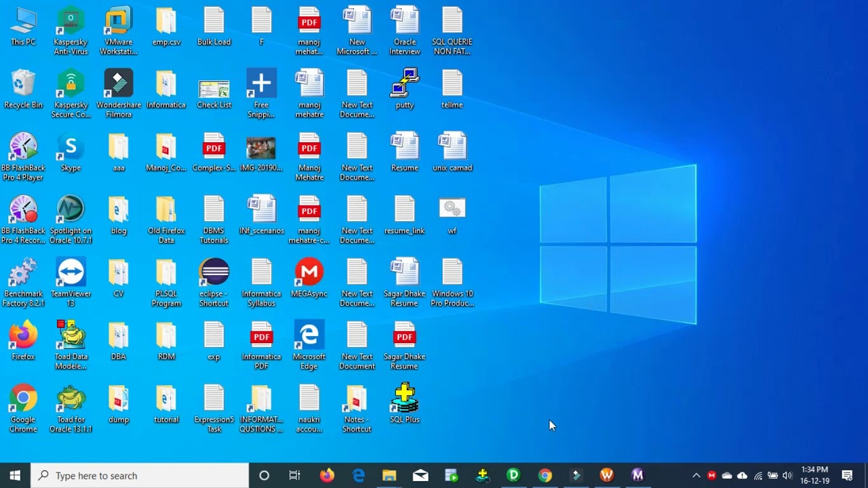Open the Complex-S PDF file
The image size is (868, 488).
tap(214, 152)
